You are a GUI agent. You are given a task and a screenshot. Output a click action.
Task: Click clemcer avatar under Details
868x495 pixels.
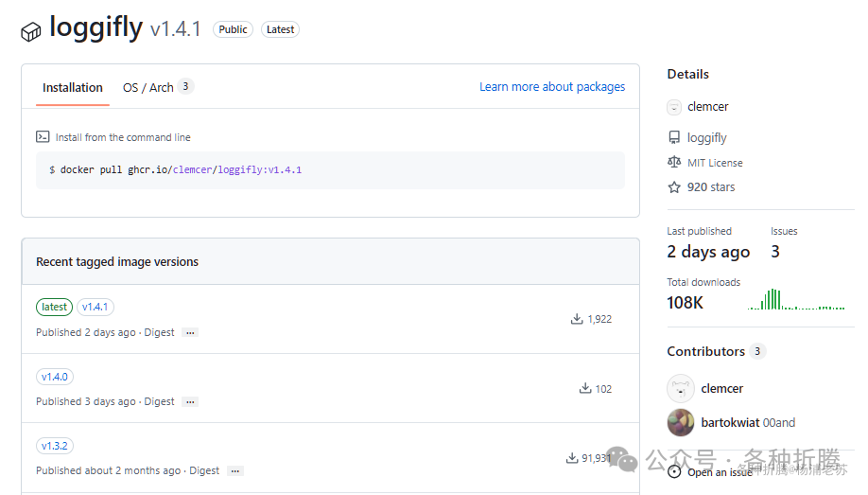[674, 107]
